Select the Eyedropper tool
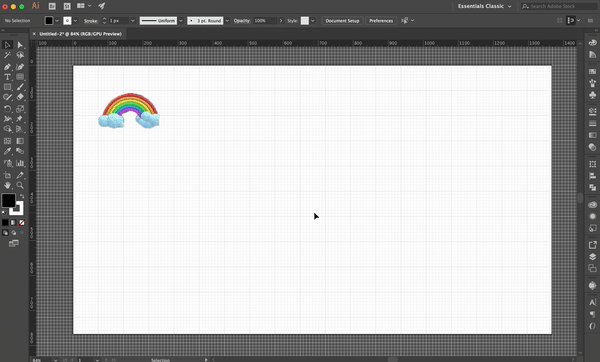600x362 pixels. tap(7, 151)
